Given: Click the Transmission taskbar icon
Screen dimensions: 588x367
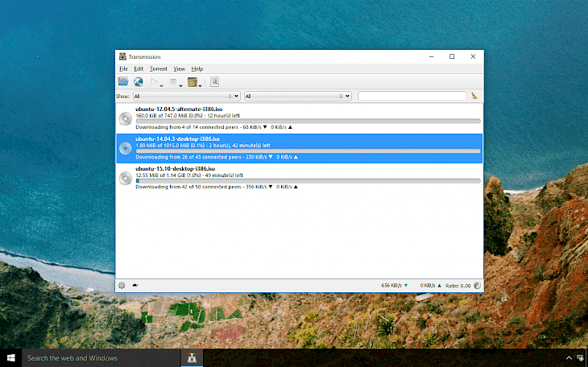Looking at the screenshot, I should (192, 358).
